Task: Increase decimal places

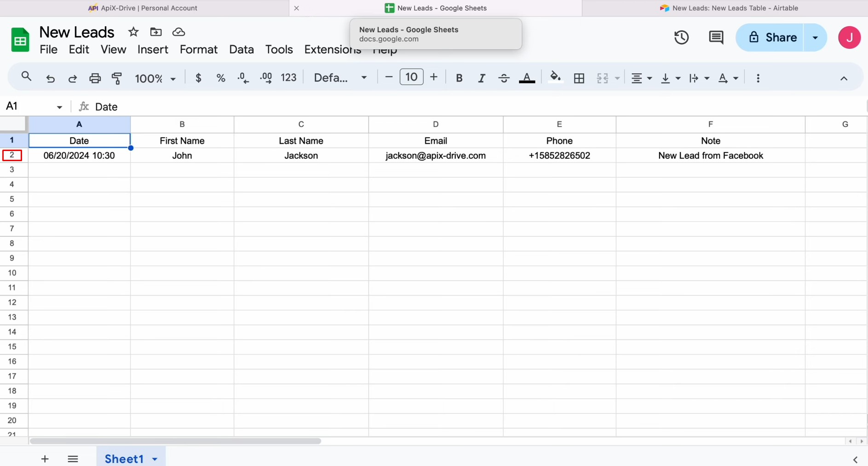Action: 265,78
